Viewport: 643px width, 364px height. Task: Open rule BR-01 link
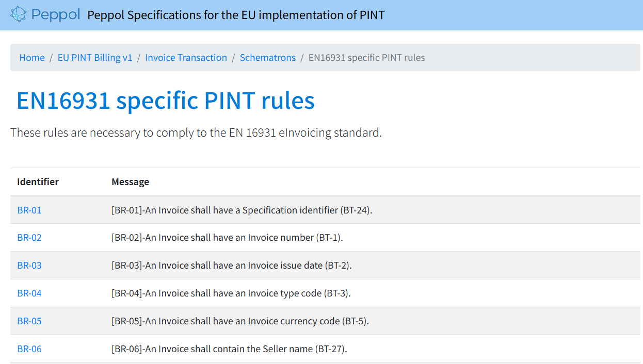(29, 210)
